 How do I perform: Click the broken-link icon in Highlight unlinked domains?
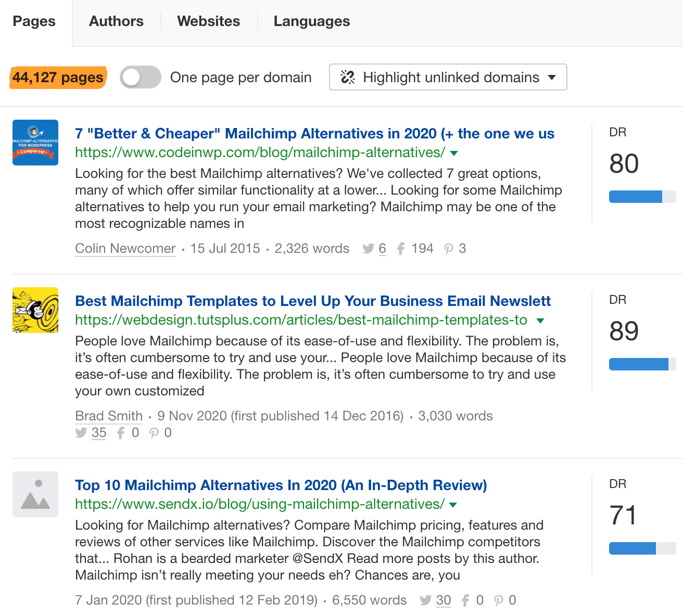coord(348,77)
